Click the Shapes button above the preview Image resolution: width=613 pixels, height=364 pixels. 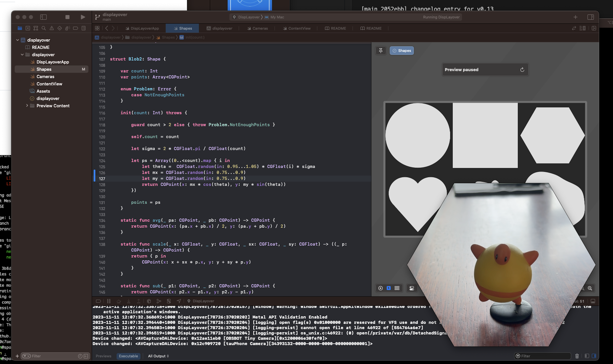coord(402,51)
